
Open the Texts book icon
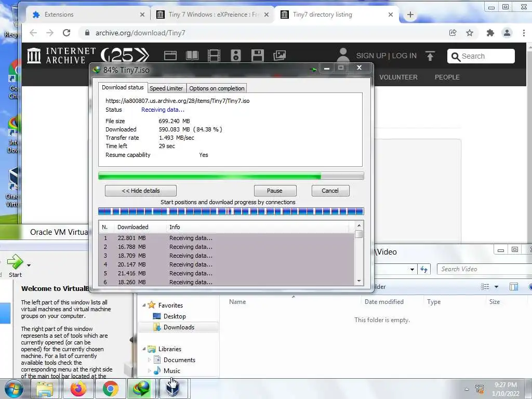click(192, 56)
